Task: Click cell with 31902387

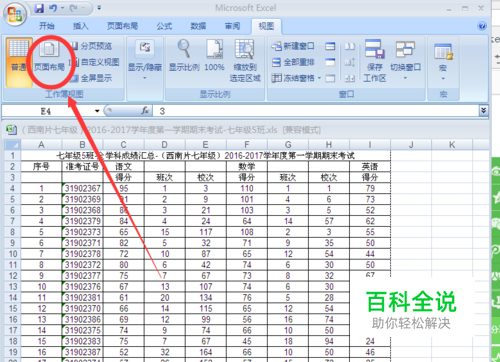Action: [x=82, y=352]
